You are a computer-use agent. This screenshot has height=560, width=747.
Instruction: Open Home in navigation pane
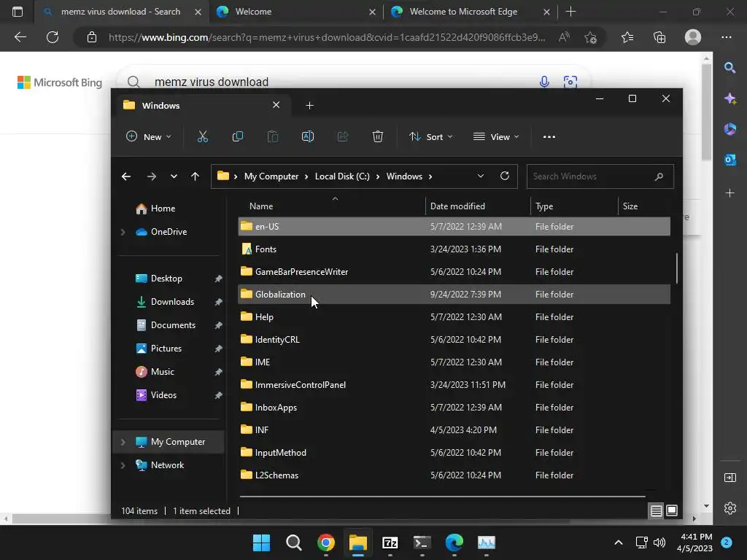(163, 209)
